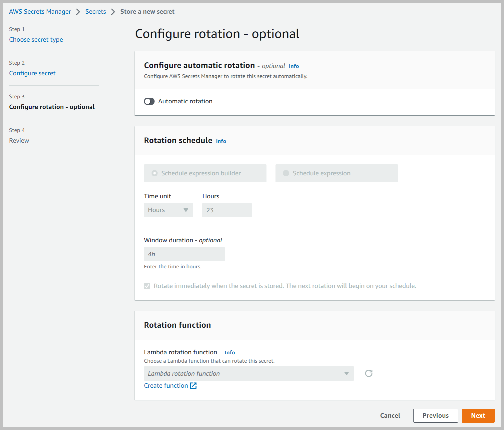
Task: Open the Info popover for automatic rotation
Action: coord(293,66)
